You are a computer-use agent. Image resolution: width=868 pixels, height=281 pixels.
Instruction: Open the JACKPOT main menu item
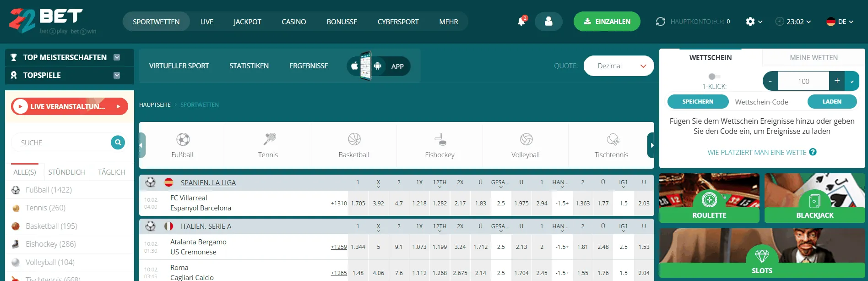pos(247,22)
